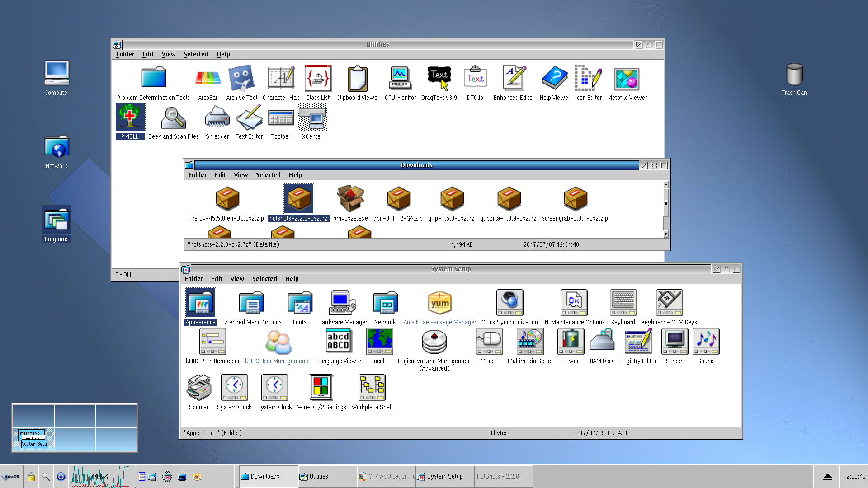The image size is (868, 488).
Task: Click the lockup padlock icon in taskbar
Action: [31, 477]
